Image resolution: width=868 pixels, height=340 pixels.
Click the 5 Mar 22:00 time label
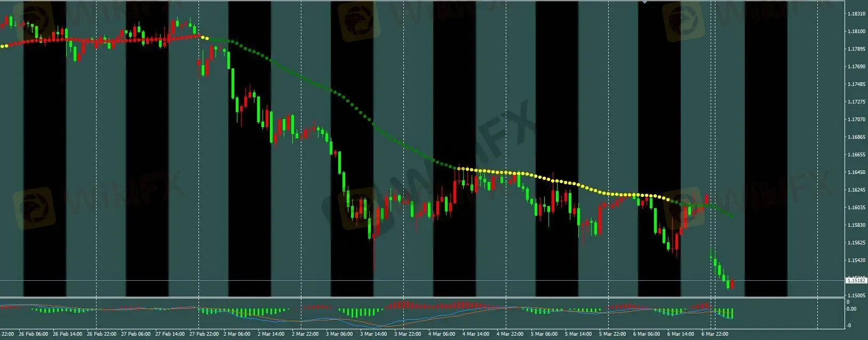612,334
